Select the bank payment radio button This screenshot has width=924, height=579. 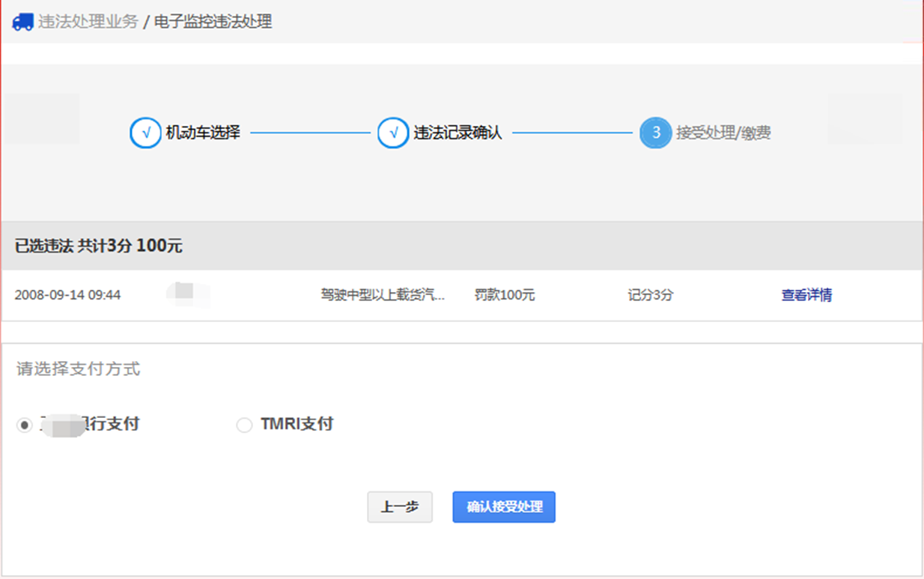[x=25, y=425]
